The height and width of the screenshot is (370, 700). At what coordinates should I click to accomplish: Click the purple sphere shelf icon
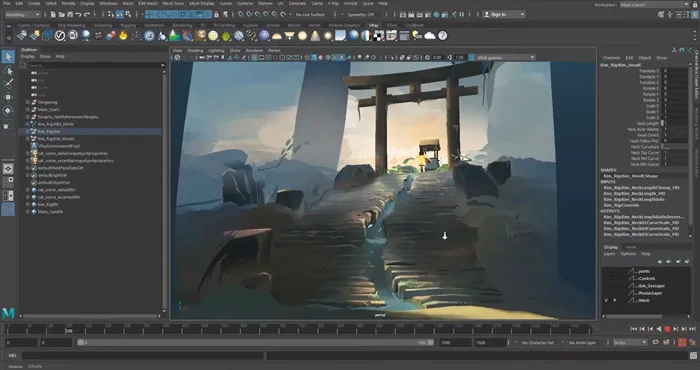point(264,36)
